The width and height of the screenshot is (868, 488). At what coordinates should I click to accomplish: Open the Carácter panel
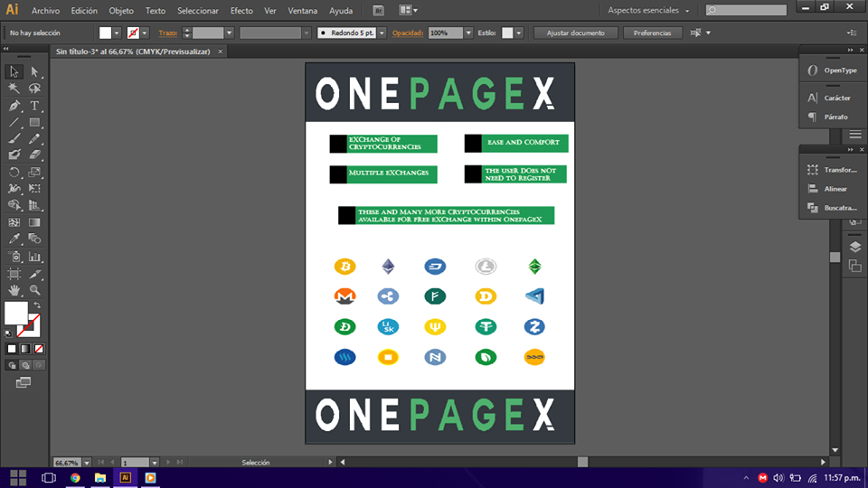click(x=829, y=98)
